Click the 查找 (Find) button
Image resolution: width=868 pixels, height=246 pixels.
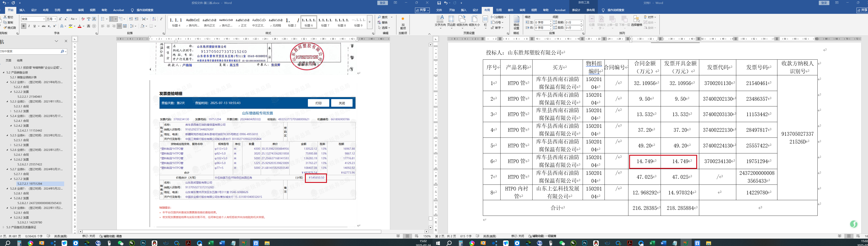[x=383, y=17]
